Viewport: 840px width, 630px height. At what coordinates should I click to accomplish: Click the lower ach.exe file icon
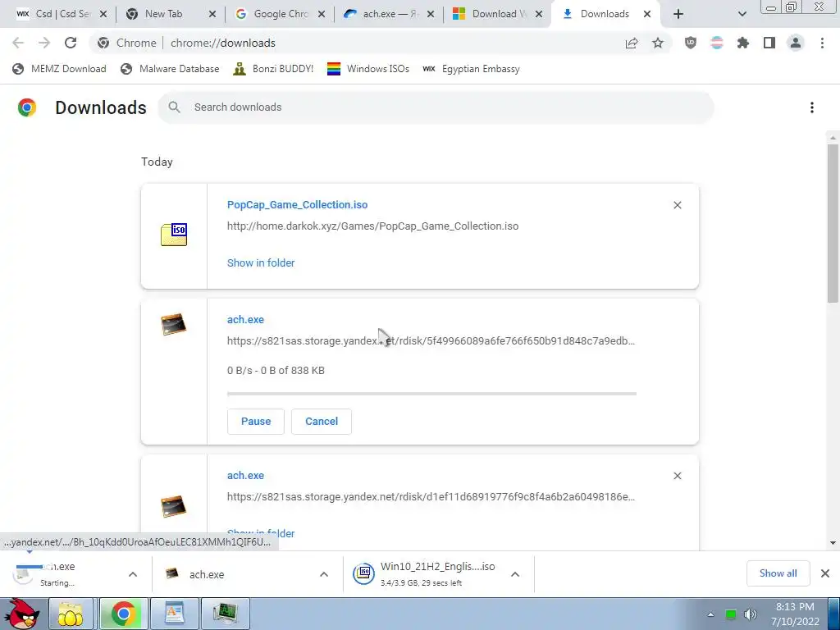pos(174,506)
